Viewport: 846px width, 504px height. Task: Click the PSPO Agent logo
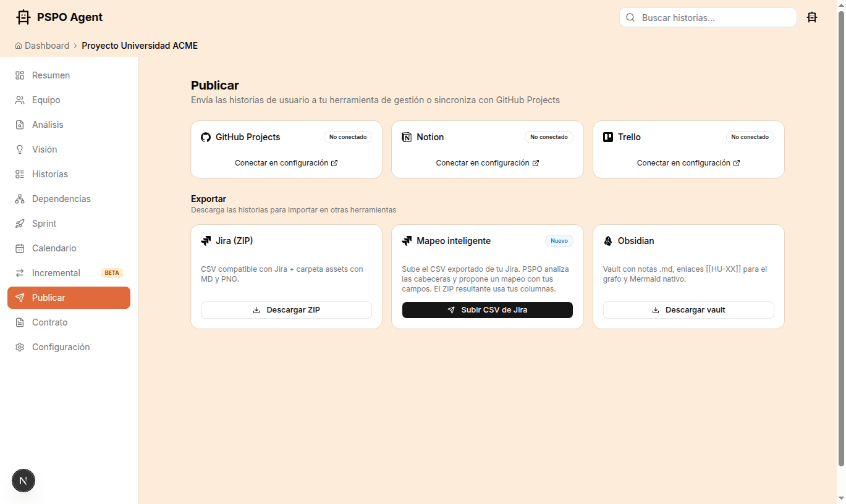point(59,17)
